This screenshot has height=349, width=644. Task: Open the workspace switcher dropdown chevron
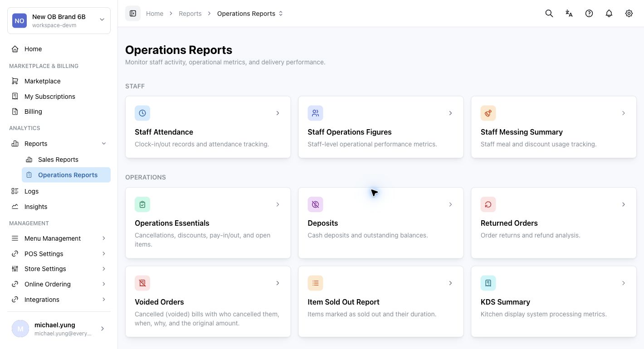(x=102, y=19)
